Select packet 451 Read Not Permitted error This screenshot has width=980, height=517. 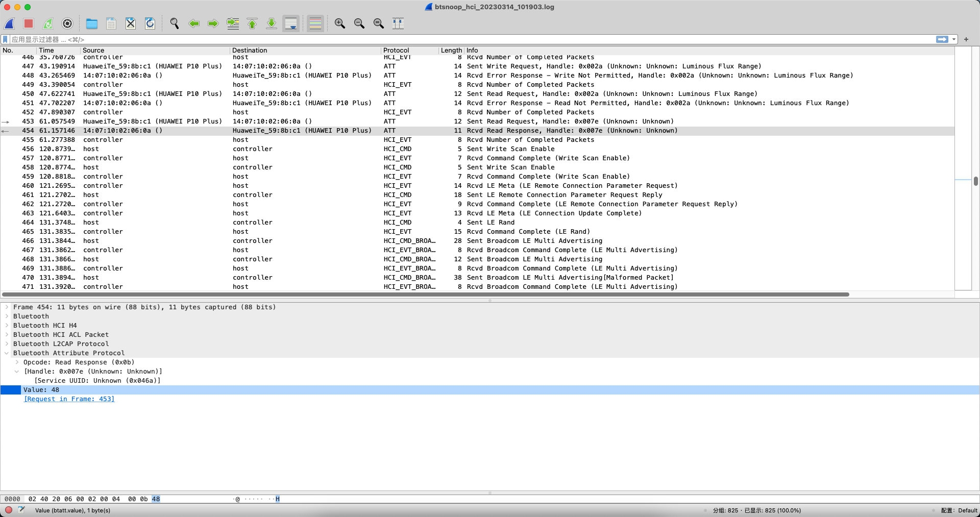(477, 103)
